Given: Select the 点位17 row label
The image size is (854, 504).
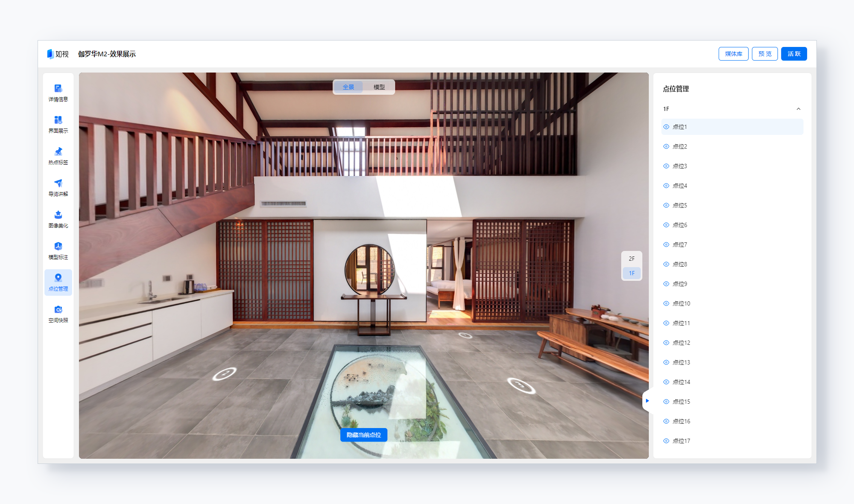Looking at the screenshot, I should coord(681,441).
